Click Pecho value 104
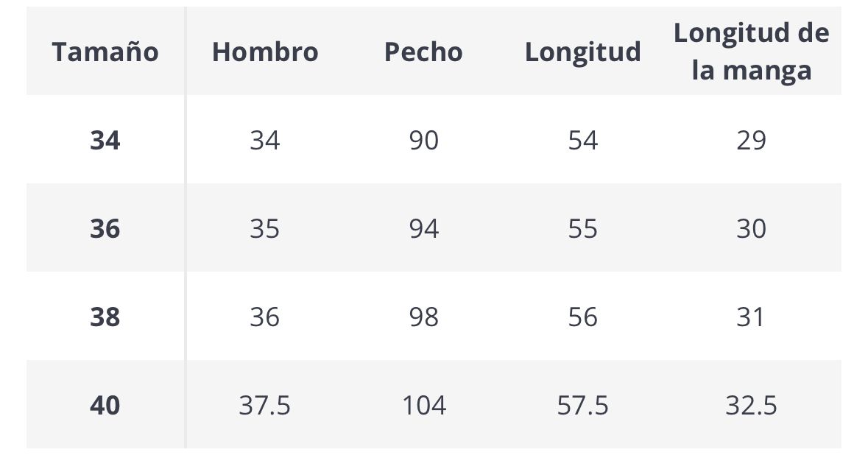The image size is (868, 455). click(424, 405)
